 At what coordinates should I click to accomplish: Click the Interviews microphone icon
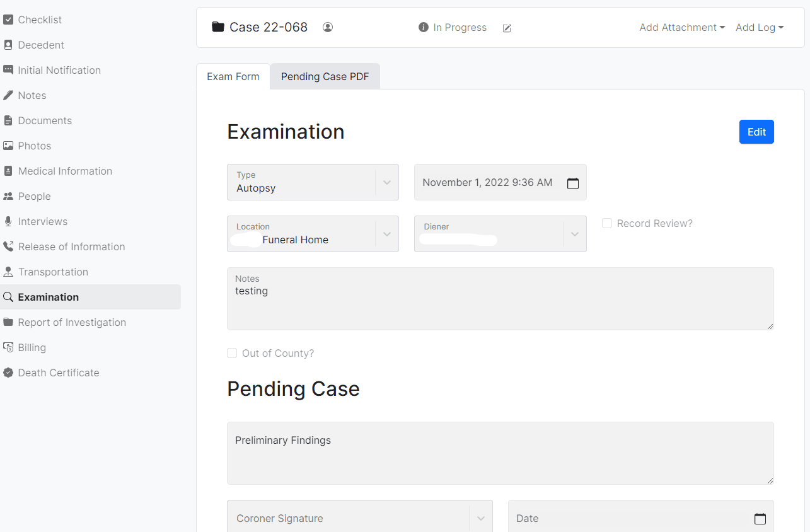coord(9,221)
